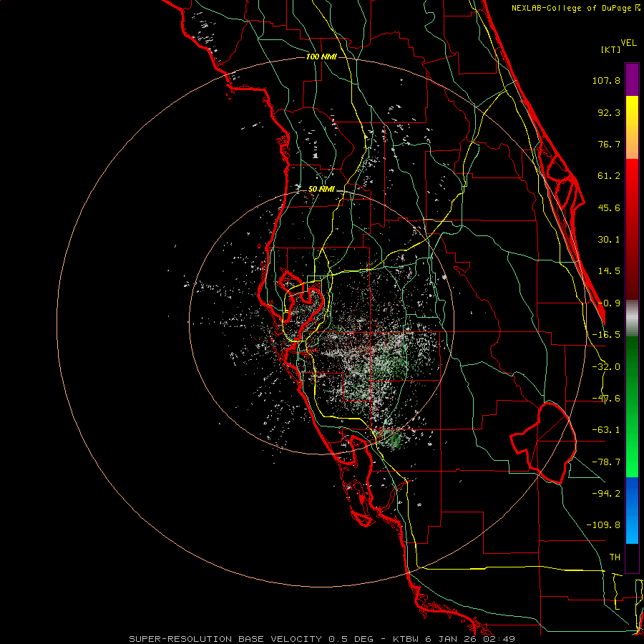Select the -94.2 velocity legend value
This screenshot has height=644, width=644.
(606, 493)
